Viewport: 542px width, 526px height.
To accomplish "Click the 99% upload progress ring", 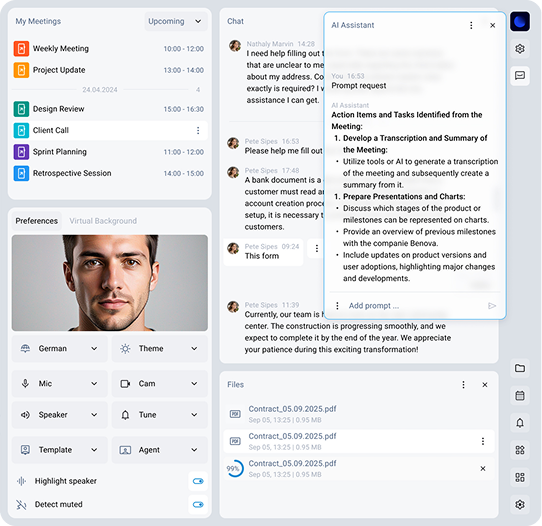I will pos(235,469).
